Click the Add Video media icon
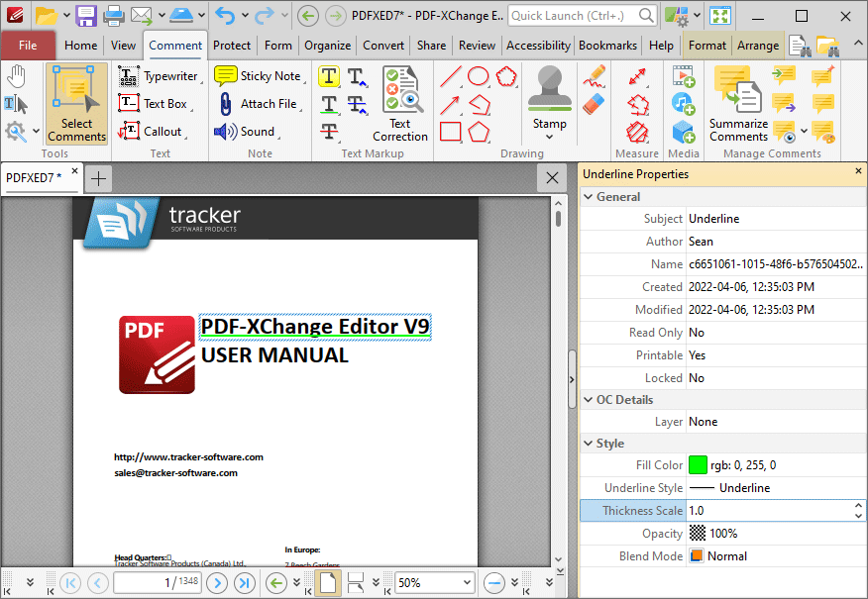868x599 pixels. (684, 76)
